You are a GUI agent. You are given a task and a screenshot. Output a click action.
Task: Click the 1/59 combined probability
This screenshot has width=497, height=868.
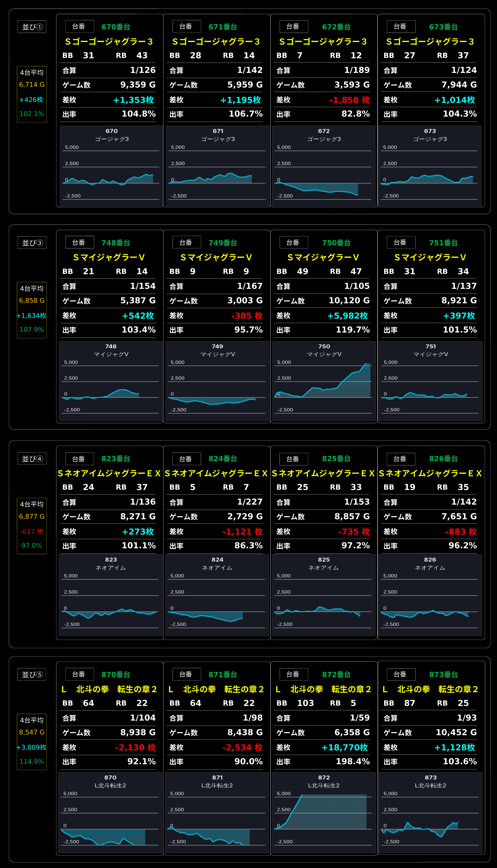point(360,718)
